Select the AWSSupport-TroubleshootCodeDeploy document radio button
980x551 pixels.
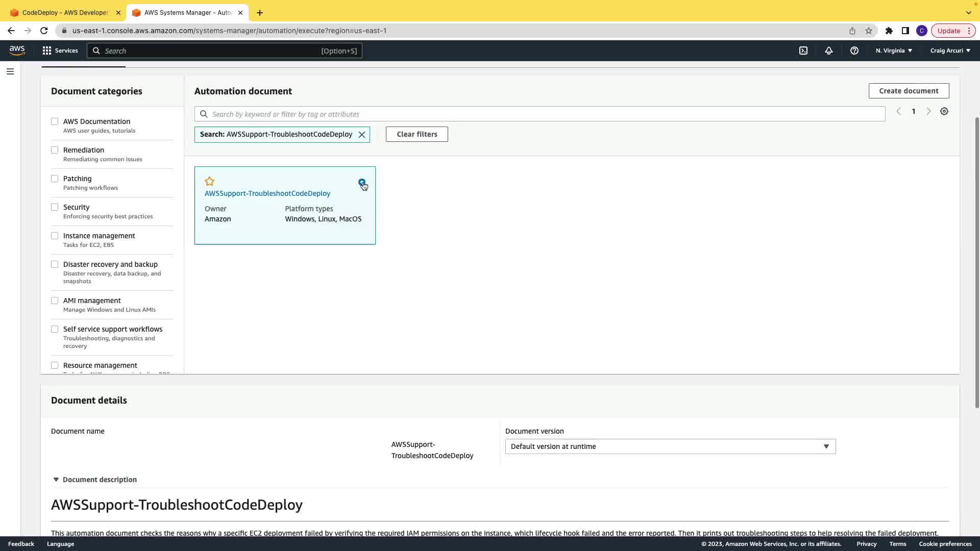[361, 182]
